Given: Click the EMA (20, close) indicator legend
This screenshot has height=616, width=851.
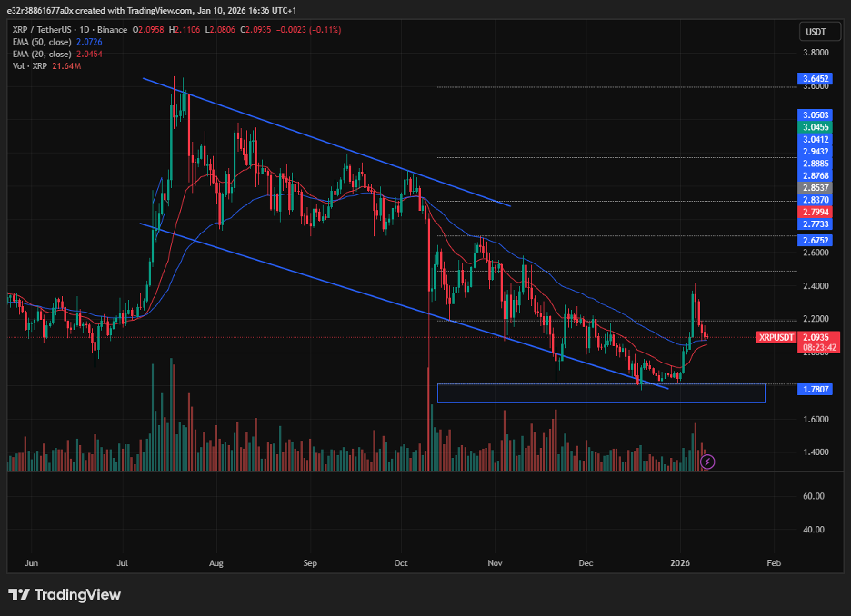Looking at the screenshot, I should pos(42,54).
